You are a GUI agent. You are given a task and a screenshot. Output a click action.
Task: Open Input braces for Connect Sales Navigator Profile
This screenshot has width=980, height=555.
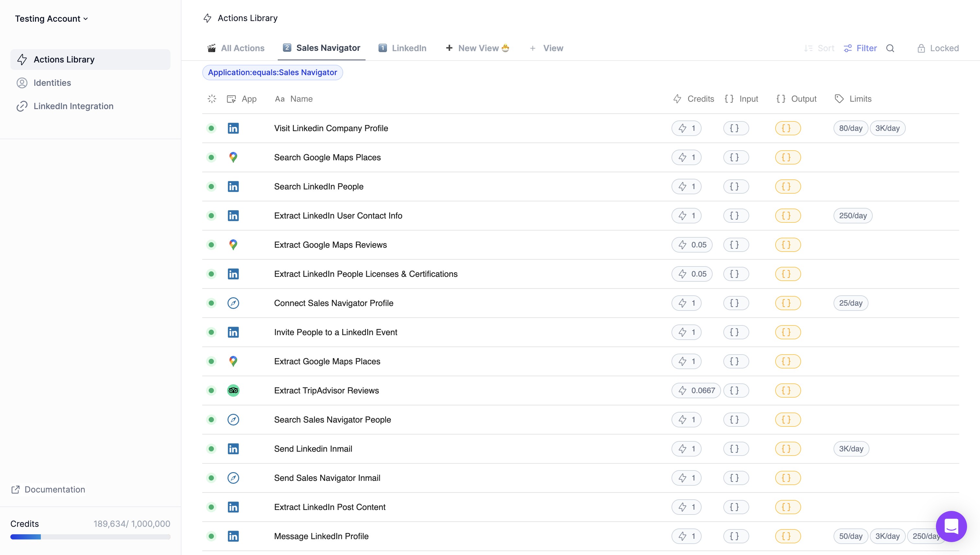[x=736, y=303]
